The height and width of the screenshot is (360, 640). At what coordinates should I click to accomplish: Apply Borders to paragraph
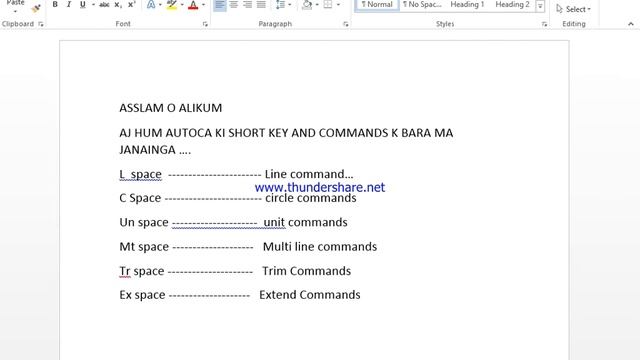pyautogui.click(x=328, y=4)
